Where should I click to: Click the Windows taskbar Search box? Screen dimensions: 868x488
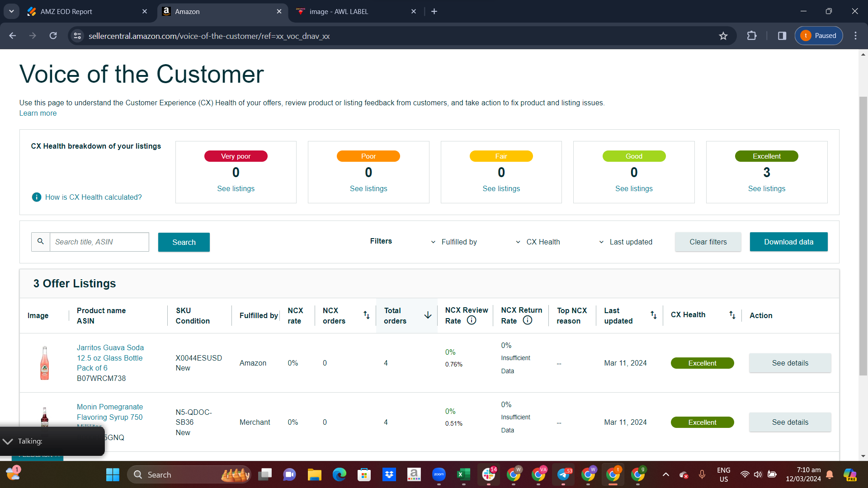189,475
